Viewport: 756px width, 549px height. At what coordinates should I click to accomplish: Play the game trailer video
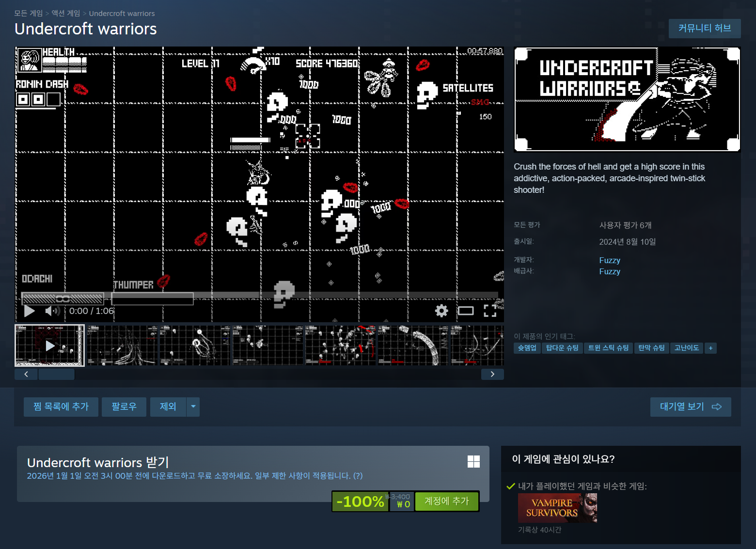(x=30, y=311)
